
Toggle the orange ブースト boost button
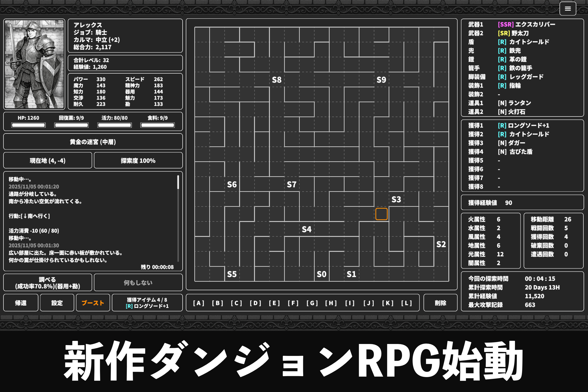click(93, 303)
